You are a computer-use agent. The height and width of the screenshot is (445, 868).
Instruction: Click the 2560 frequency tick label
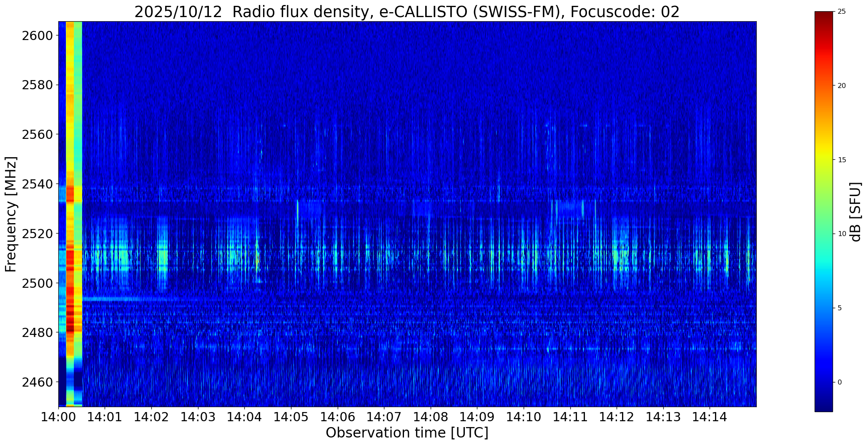[38, 134]
